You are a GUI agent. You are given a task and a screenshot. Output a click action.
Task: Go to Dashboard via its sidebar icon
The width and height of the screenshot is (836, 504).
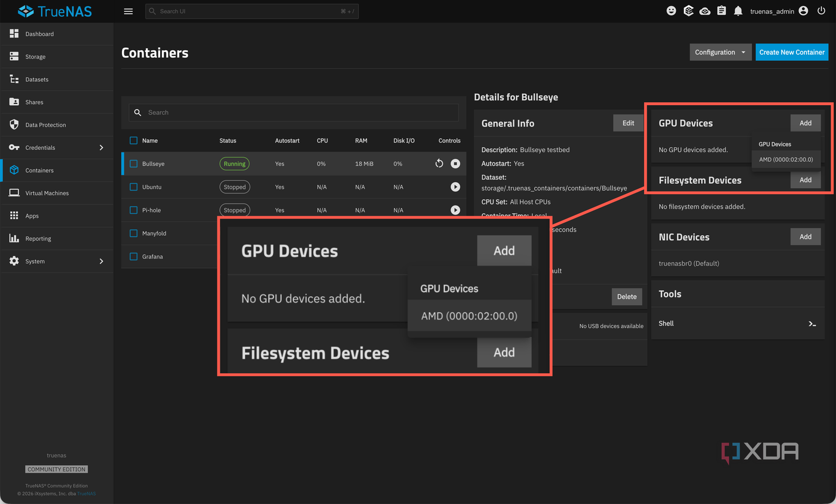(14, 34)
